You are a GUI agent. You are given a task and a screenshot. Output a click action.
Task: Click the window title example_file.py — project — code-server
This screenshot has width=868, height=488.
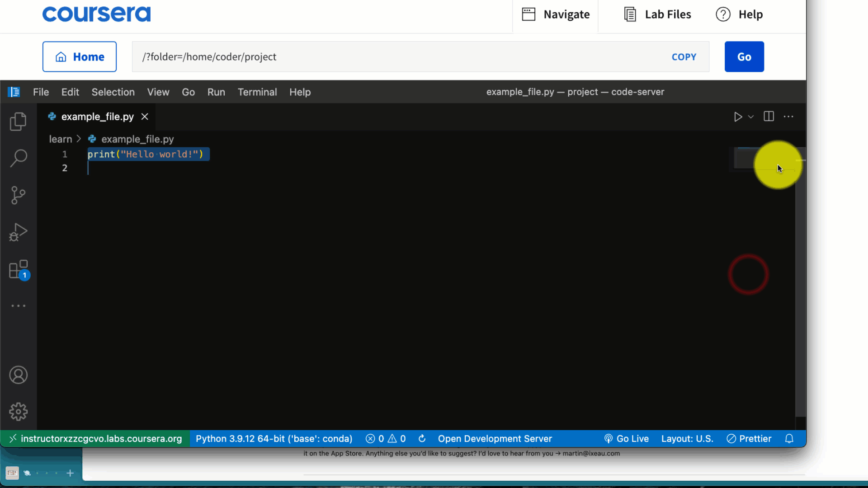575,92
